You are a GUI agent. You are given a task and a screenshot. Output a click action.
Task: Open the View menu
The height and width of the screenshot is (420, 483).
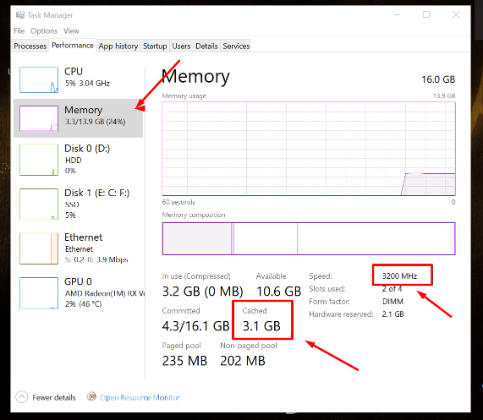point(71,31)
